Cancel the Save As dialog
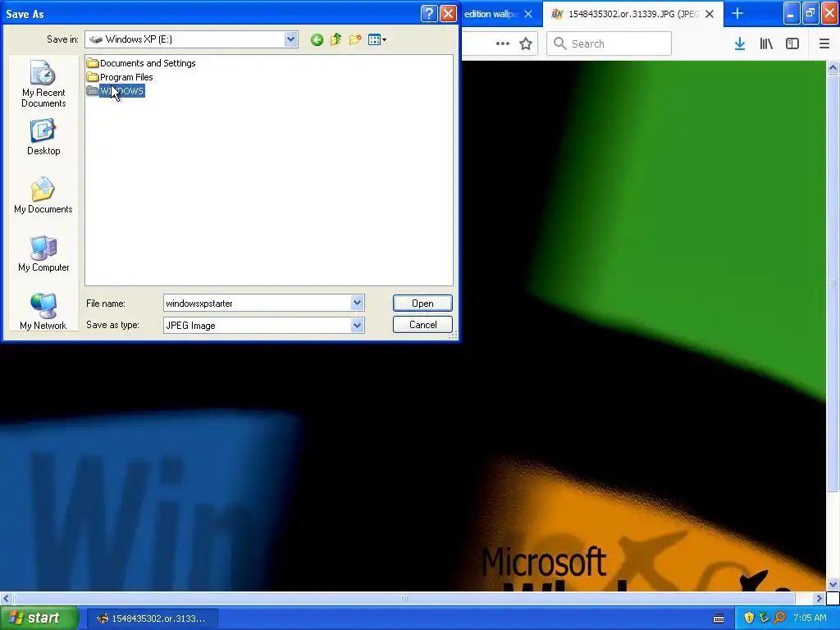This screenshot has width=840, height=630. tap(422, 325)
